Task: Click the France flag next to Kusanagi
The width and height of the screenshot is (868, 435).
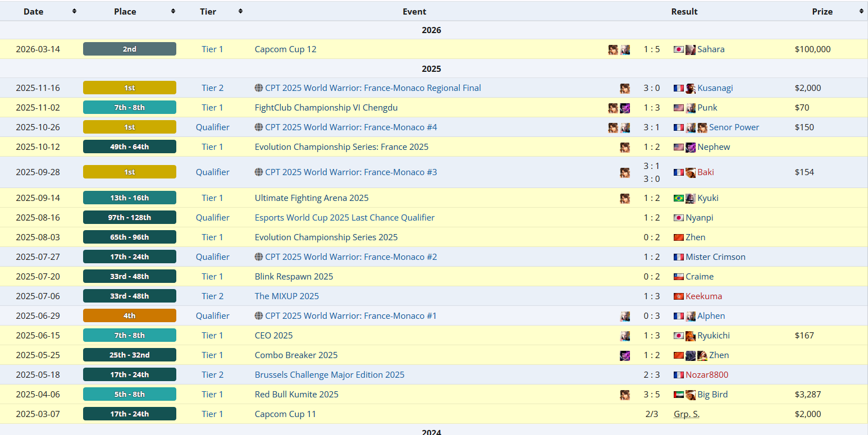Action: click(x=678, y=88)
